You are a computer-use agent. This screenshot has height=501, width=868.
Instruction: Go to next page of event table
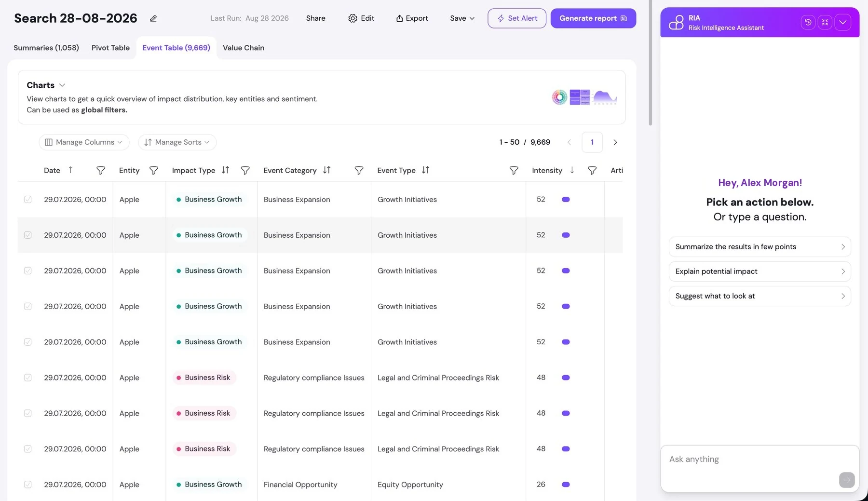tap(615, 142)
